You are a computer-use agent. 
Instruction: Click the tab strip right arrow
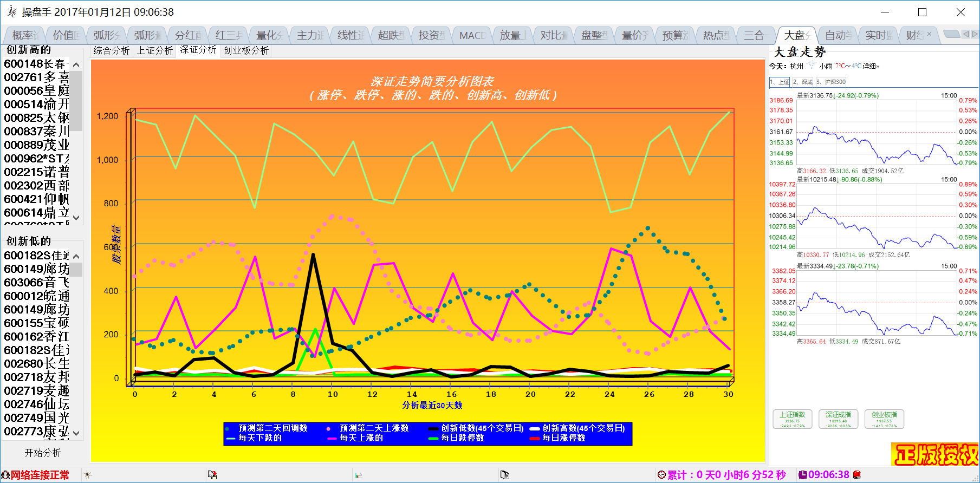pos(975,34)
